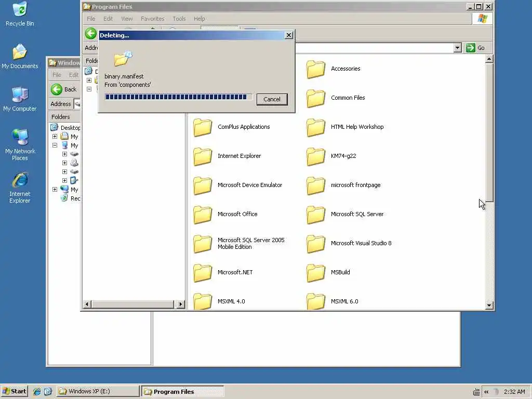Collapse My Computer node in back window tree

[x=55, y=145]
